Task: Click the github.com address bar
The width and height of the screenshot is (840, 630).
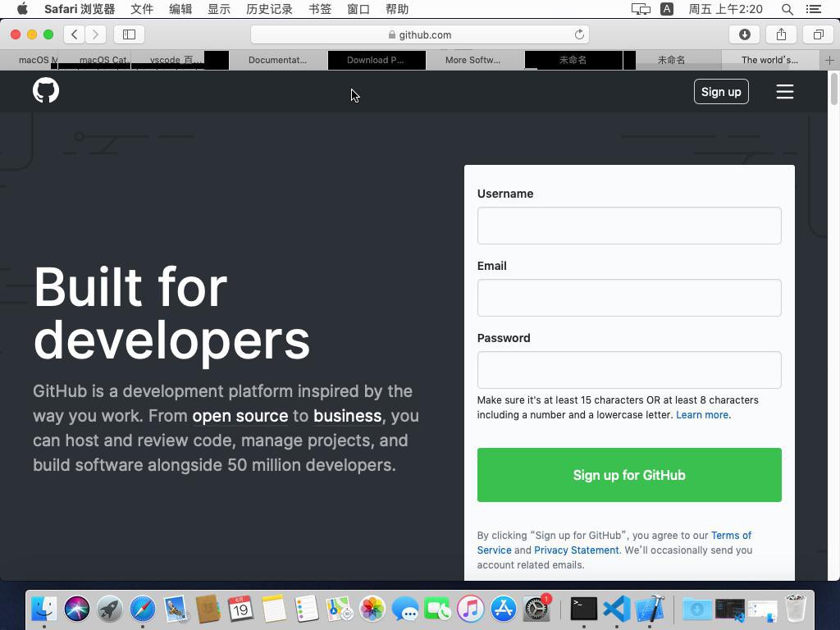Action: pos(420,34)
